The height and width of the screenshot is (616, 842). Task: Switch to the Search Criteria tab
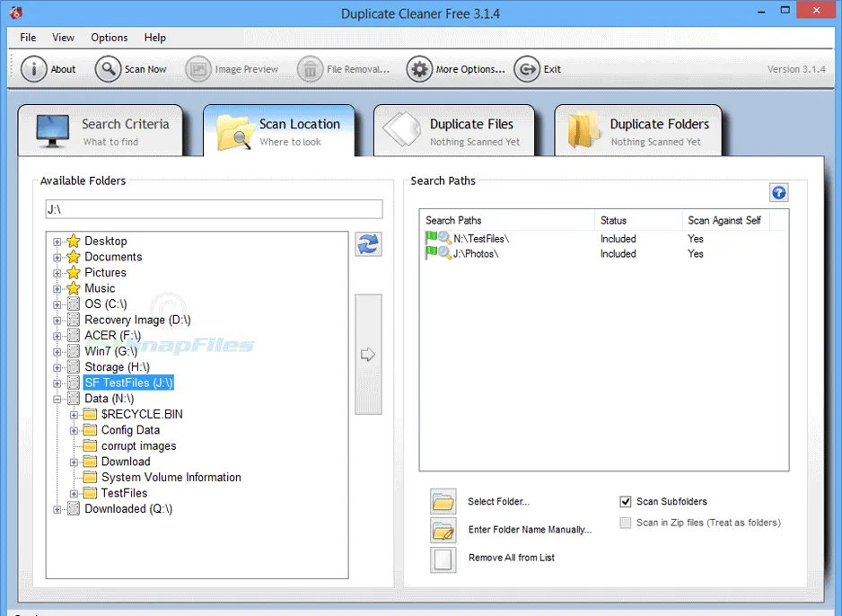coord(101,131)
